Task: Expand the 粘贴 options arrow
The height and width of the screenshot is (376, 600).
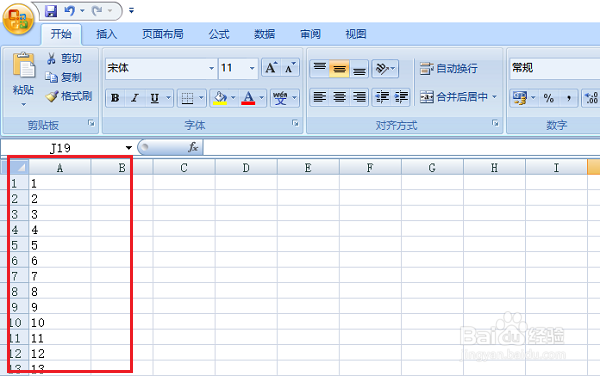Action: pos(23,104)
